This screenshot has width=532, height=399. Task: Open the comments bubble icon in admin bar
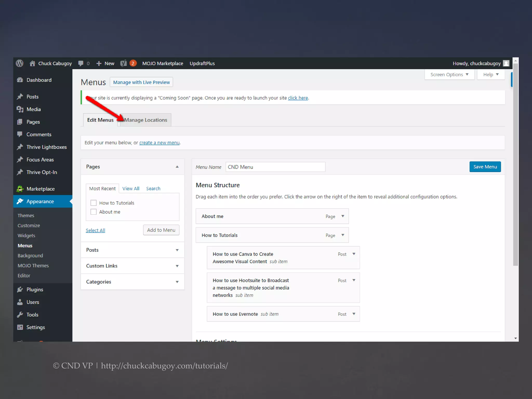[81, 63]
